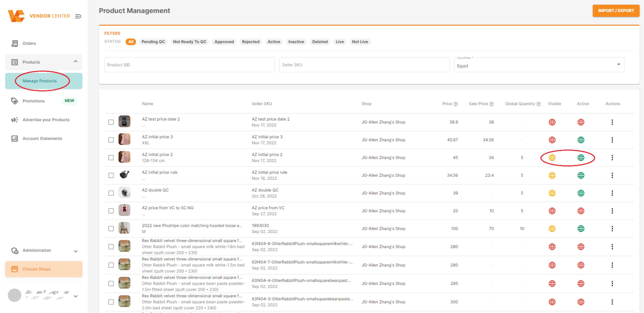The width and height of the screenshot is (644, 313).
Task: Click the Advertise your Products megaphone icon
Action: tap(15, 120)
